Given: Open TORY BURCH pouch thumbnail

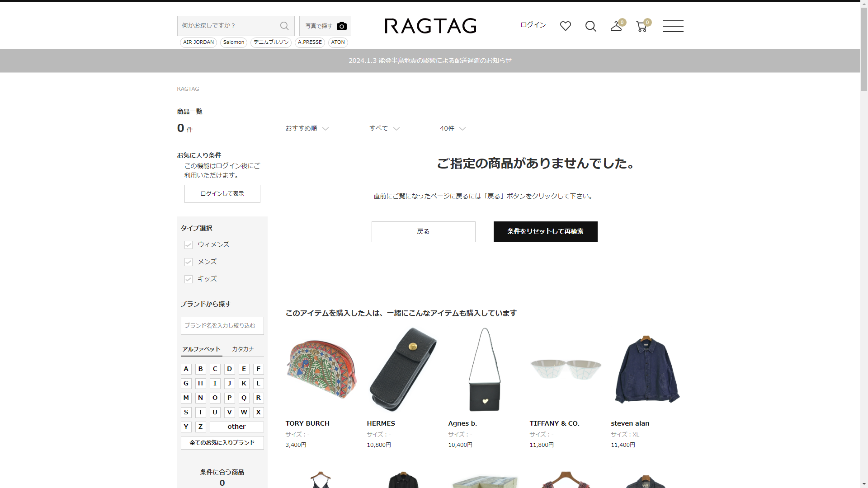Looking at the screenshot, I should tap(321, 370).
